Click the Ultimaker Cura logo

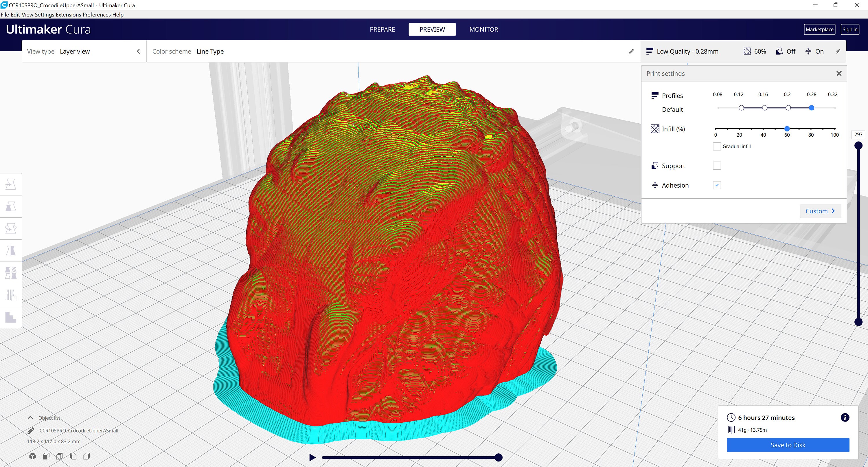click(48, 29)
